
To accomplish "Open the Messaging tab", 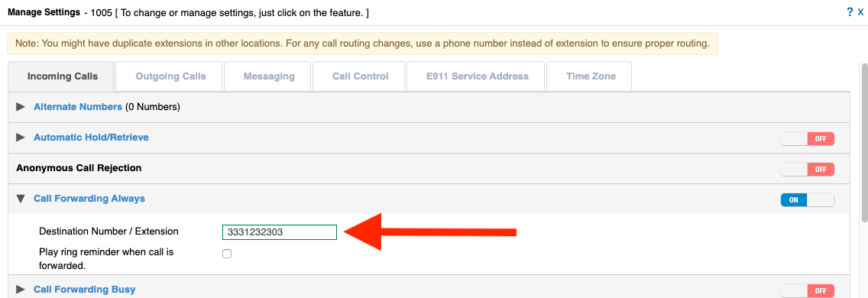I will pyautogui.click(x=269, y=76).
